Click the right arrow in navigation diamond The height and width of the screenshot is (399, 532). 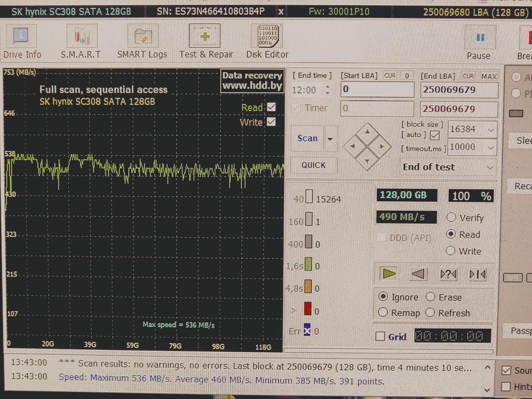381,146
